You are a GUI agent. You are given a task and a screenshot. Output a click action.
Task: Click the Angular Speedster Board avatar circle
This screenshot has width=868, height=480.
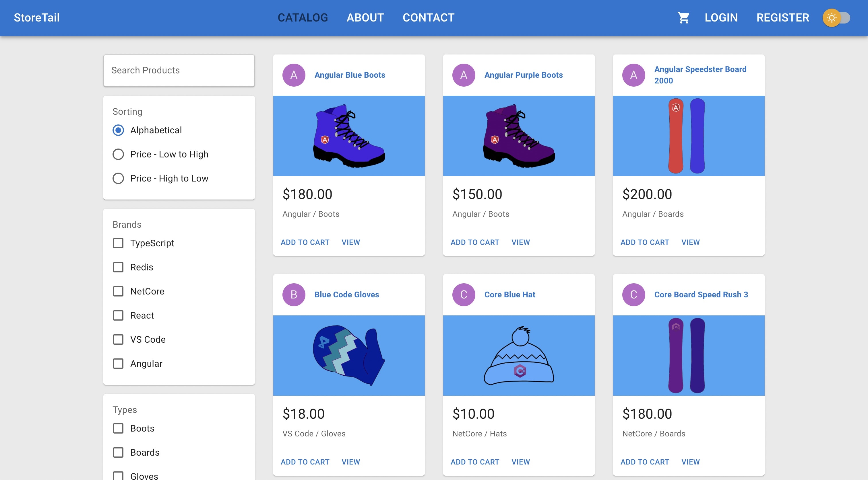pos(633,75)
